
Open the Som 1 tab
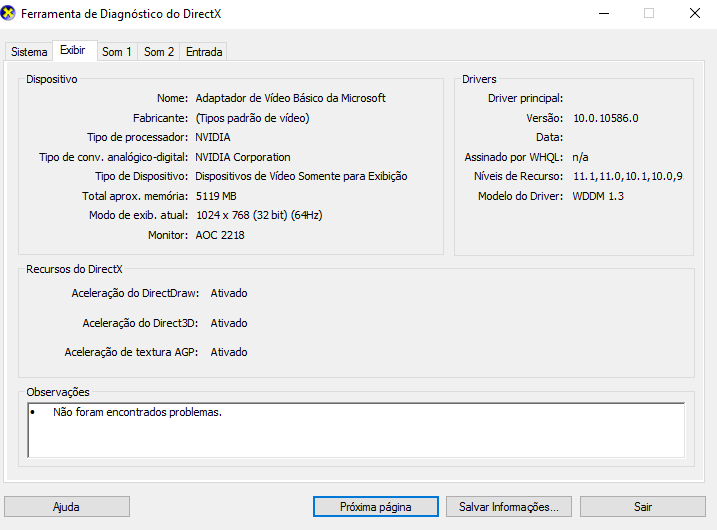click(117, 52)
